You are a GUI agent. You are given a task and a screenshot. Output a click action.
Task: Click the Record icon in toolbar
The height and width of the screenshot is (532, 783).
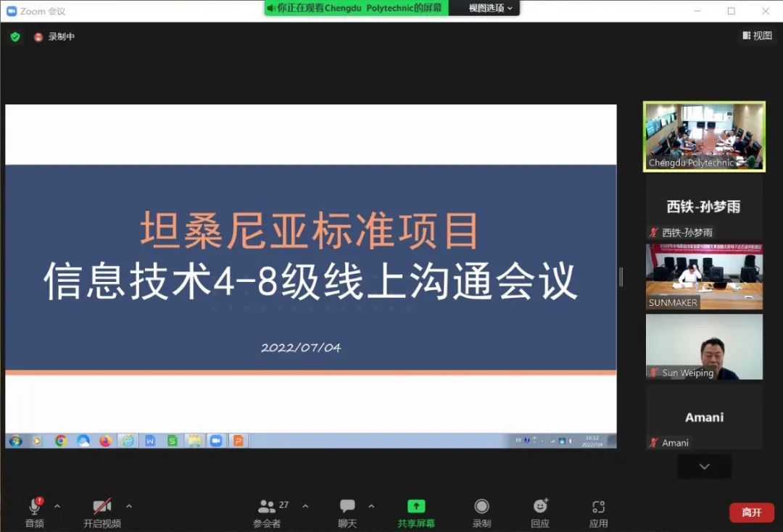481,507
